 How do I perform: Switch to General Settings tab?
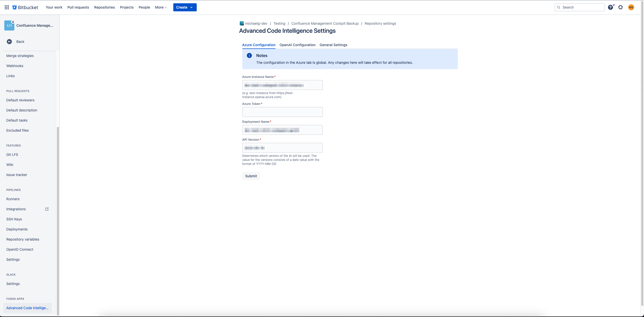(333, 45)
